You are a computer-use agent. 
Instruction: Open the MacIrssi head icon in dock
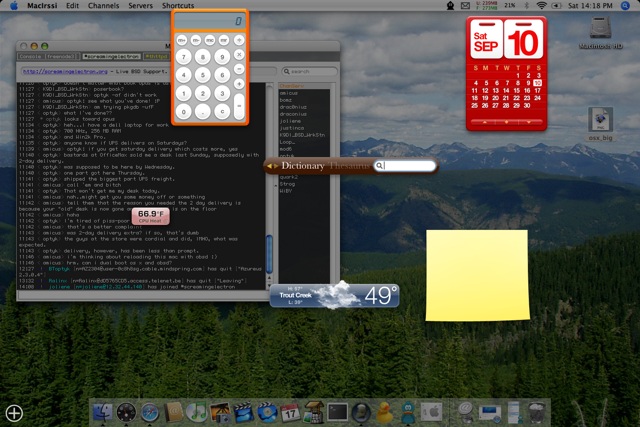(361, 412)
